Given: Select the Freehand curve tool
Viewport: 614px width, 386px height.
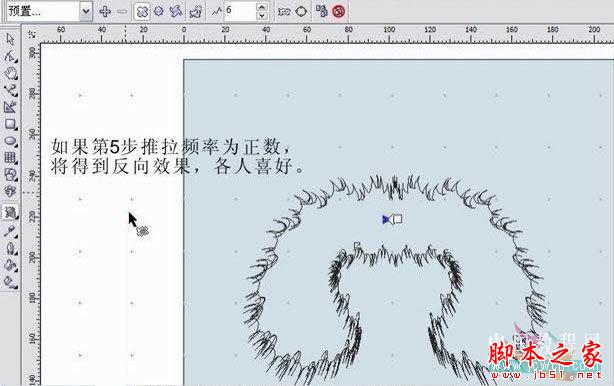Looking at the screenshot, I should (10, 90).
